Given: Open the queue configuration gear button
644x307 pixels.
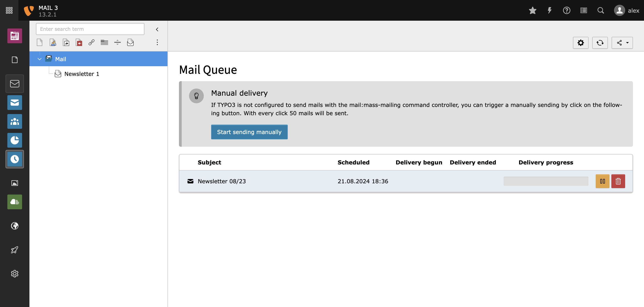Looking at the screenshot, I should pos(581,43).
